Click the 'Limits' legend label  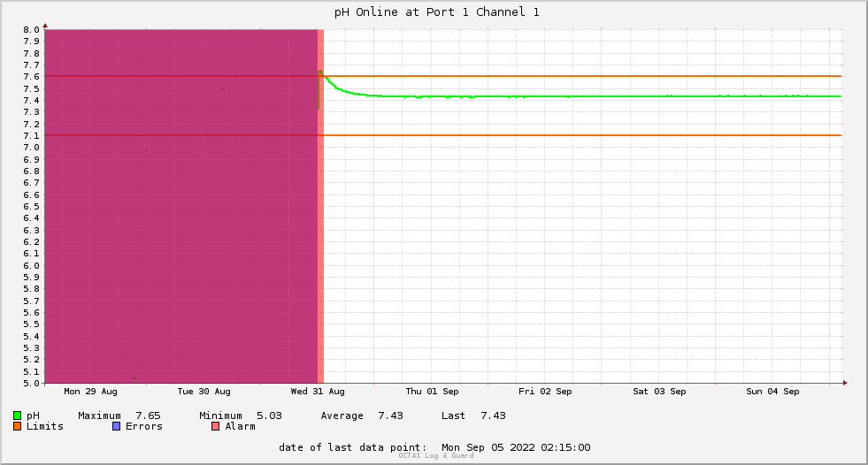pyautogui.click(x=45, y=426)
